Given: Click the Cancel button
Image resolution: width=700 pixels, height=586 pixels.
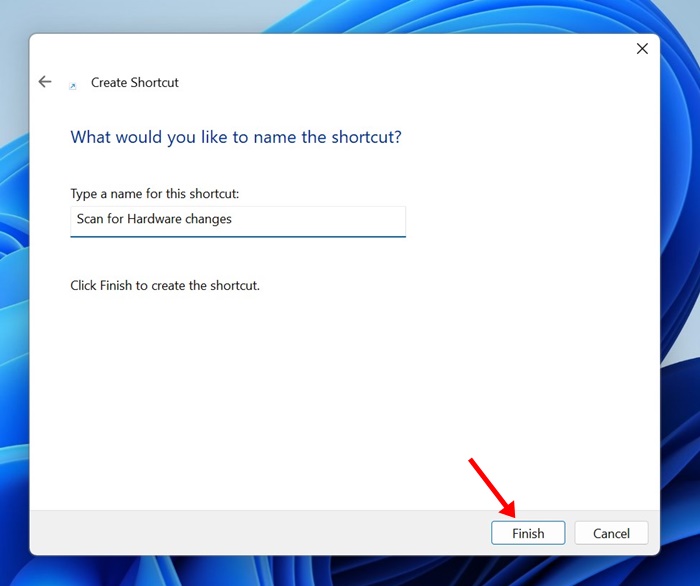Looking at the screenshot, I should [x=611, y=533].
